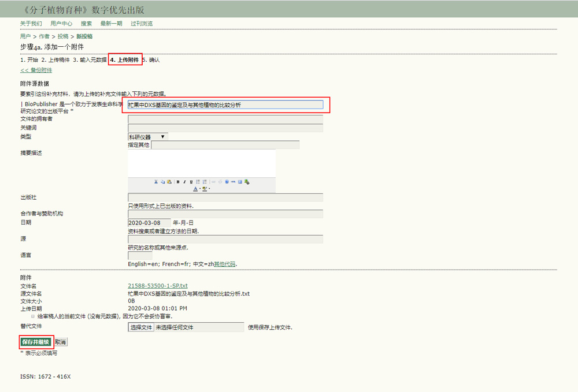Image resolution: width=578 pixels, height=392 pixels.
Task: Check the 给审稿人的当前文件 checkbox
Action: tap(33, 316)
